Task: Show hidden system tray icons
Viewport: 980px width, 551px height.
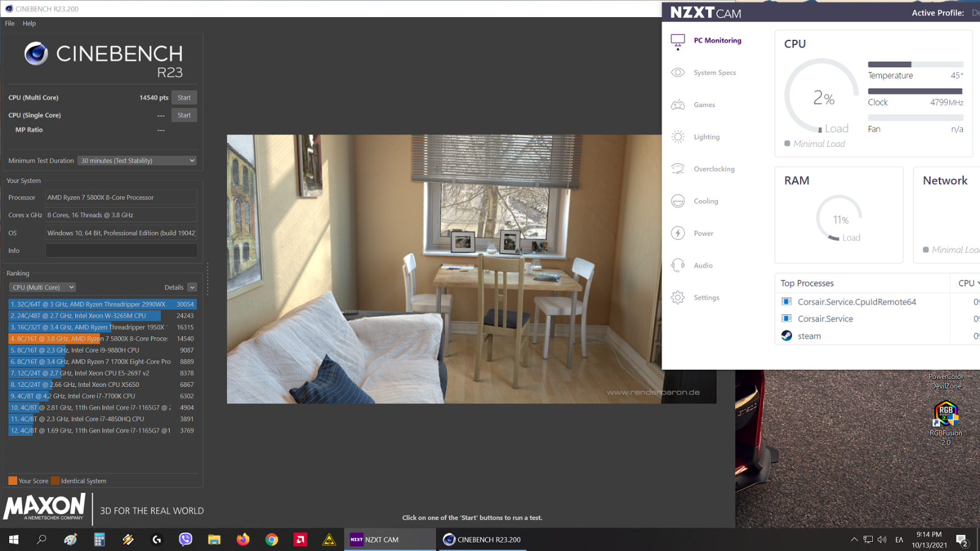Action: tap(854, 539)
